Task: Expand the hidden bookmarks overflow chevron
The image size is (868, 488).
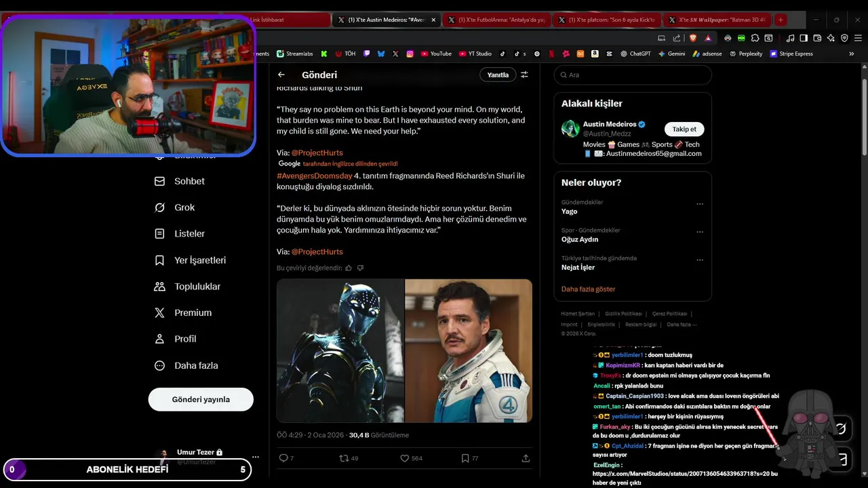Action: (x=851, y=54)
